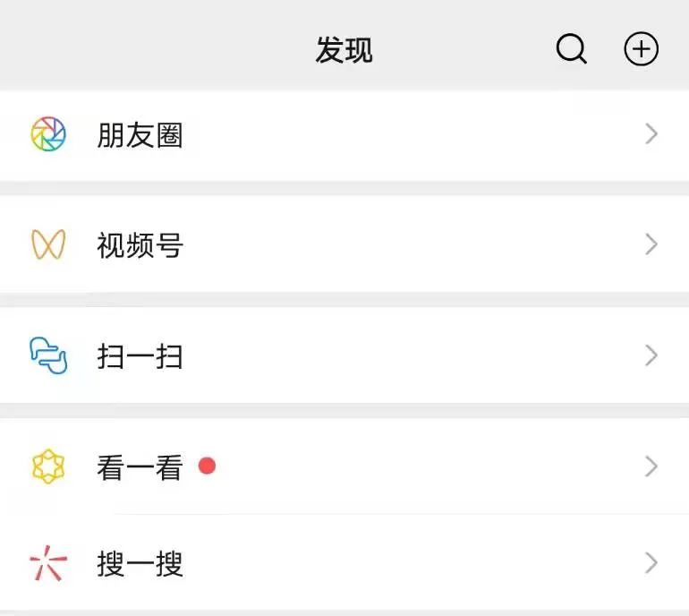Tap the colorful Moments shutter icon

click(48, 134)
